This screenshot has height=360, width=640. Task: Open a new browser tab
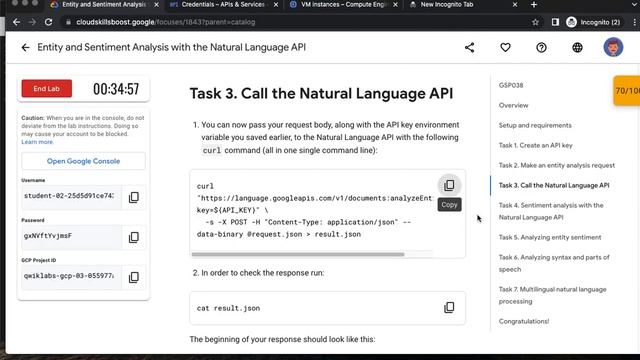[534, 4]
